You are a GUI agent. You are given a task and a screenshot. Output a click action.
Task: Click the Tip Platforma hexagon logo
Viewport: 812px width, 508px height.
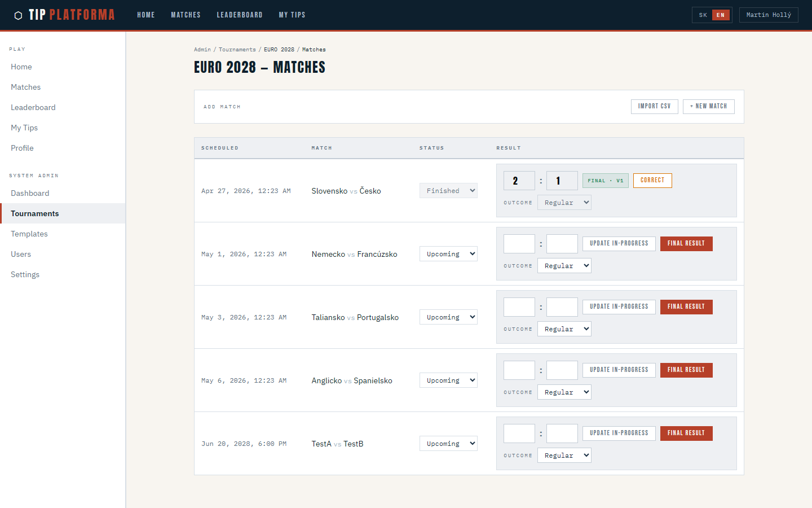click(18, 15)
